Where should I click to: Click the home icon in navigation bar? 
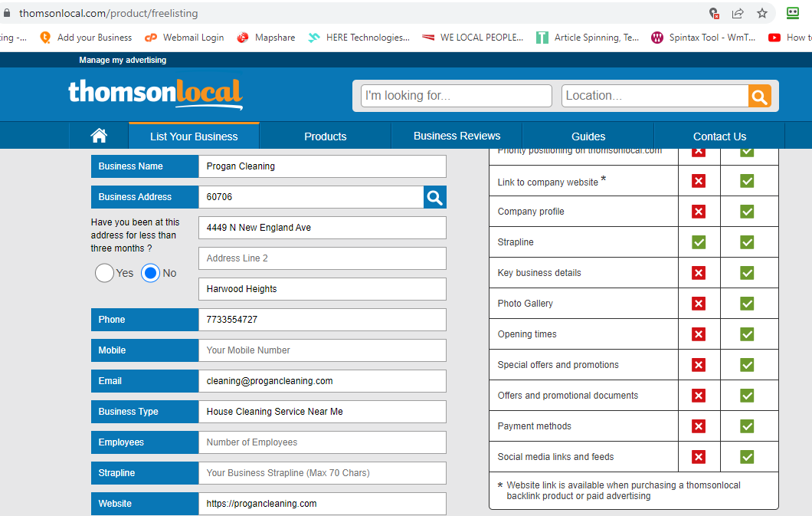pos(99,136)
